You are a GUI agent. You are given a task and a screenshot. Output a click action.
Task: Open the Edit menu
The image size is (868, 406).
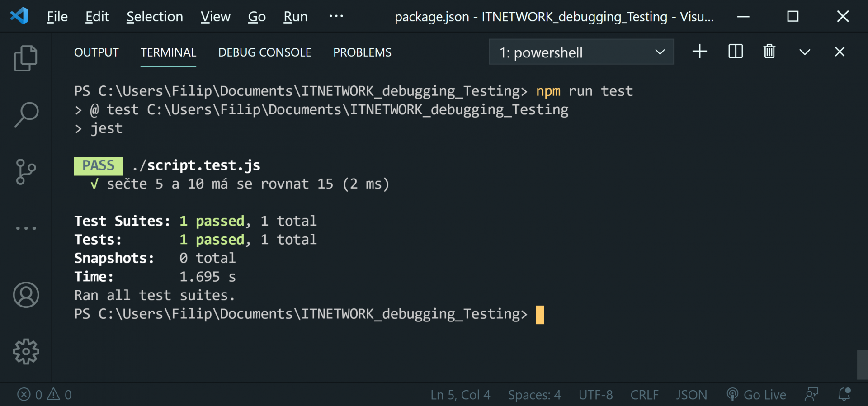(97, 17)
